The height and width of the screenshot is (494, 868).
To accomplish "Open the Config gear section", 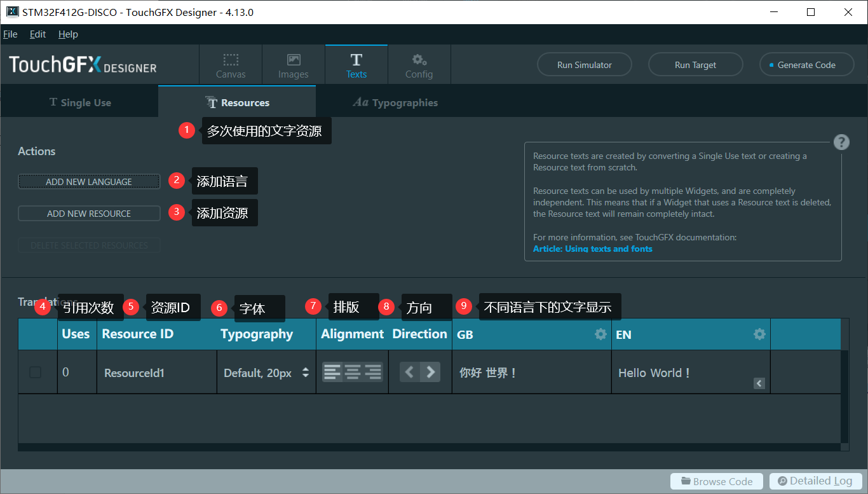I will coord(419,65).
